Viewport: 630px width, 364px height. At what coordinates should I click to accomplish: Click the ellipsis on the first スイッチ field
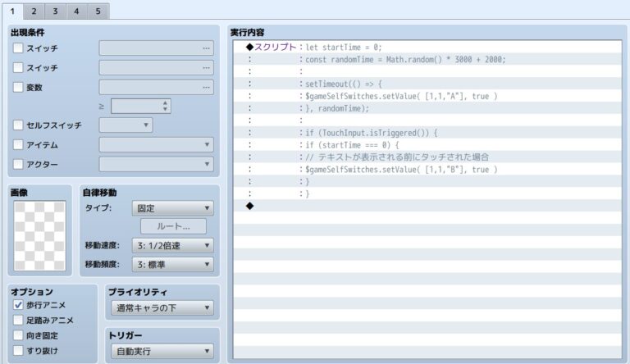tap(206, 48)
